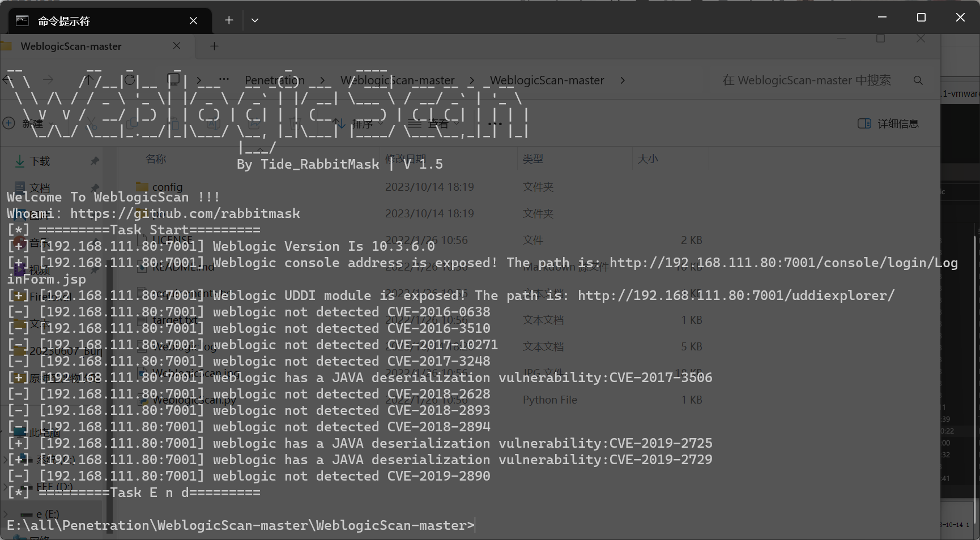Image resolution: width=980 pixels, height=540 pixels.
Task: Sort files by the 修改日期 column header
Action: click(x=406, y=159)
